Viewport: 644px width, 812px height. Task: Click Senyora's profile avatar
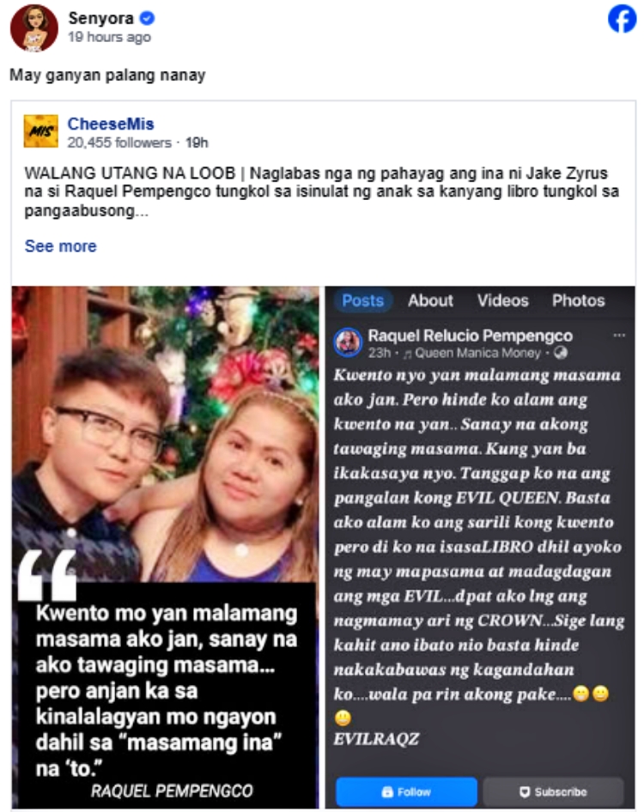click(34, 28)
